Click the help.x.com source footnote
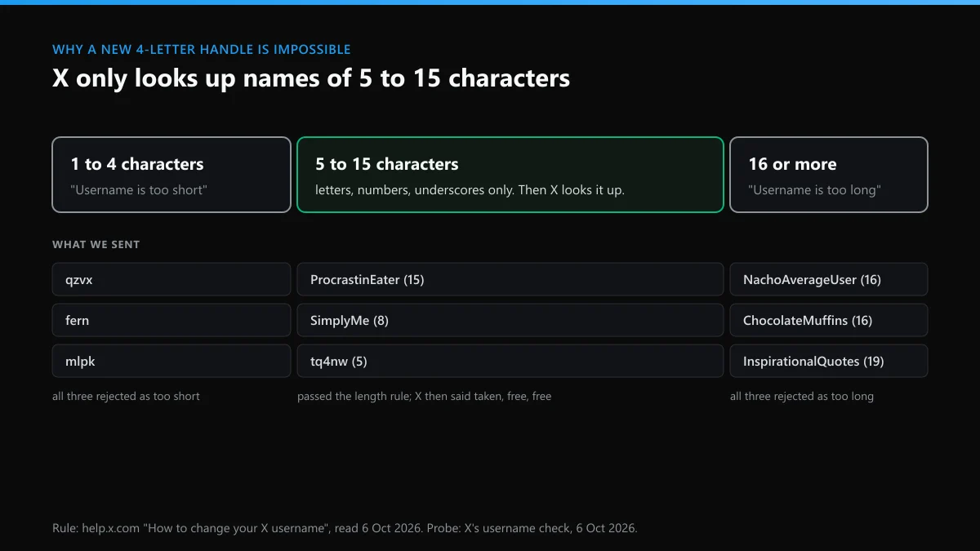980x551 pixels. pyautogui.click(x=345, y=528)
